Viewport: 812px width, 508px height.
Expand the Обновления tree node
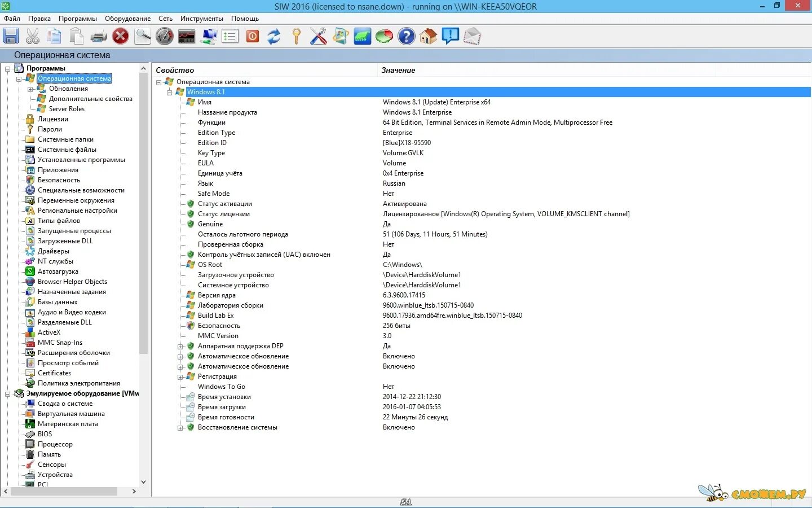click(x=30, y=89)
